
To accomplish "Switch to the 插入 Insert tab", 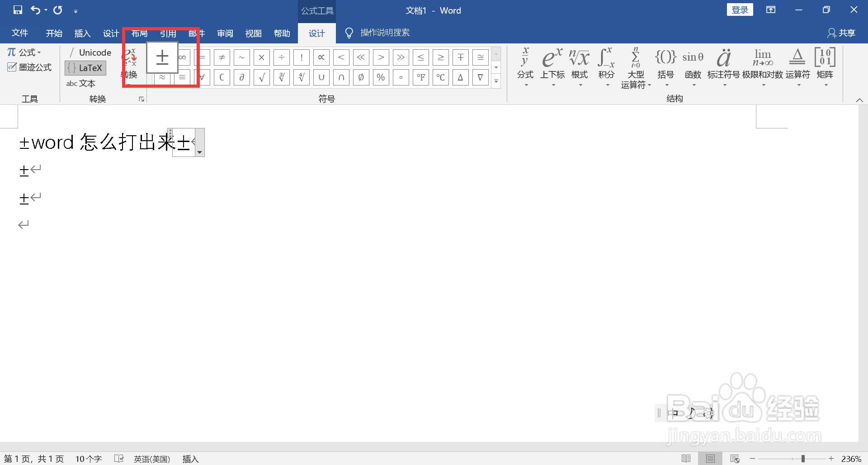I will coord(83,33).
